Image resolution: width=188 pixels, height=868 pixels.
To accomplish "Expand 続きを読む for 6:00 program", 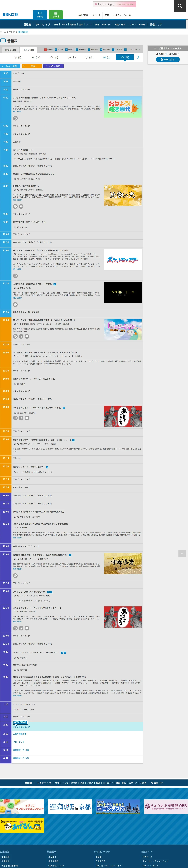I will [x=17, y=112].
